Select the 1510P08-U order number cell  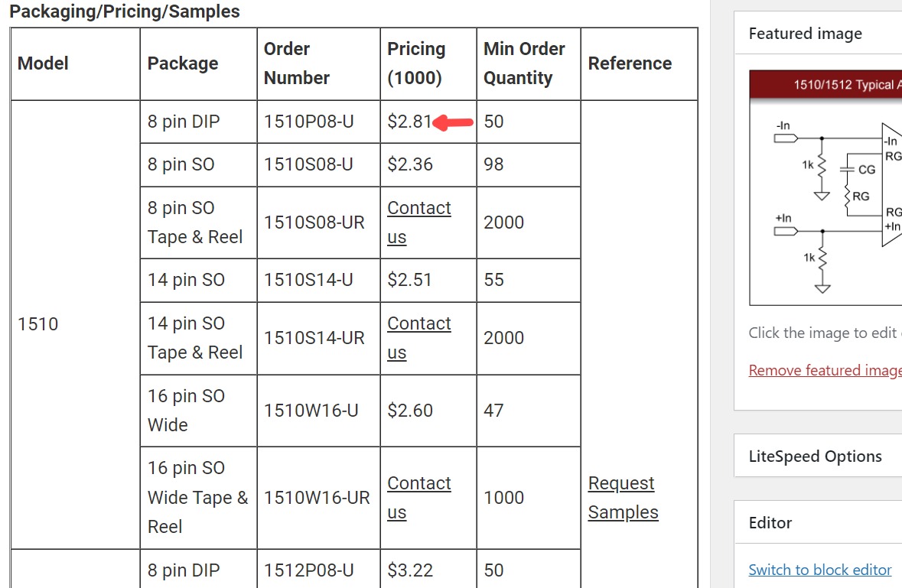pos(319,122)
